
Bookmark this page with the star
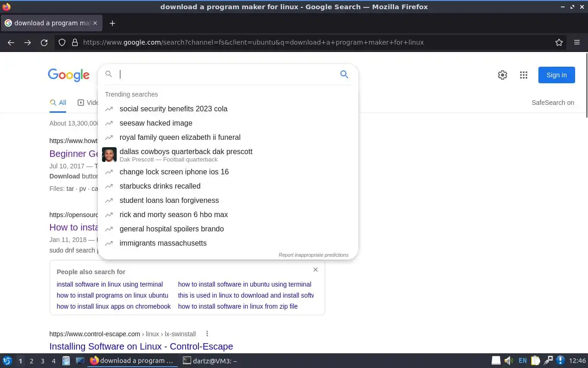[559, 42]
